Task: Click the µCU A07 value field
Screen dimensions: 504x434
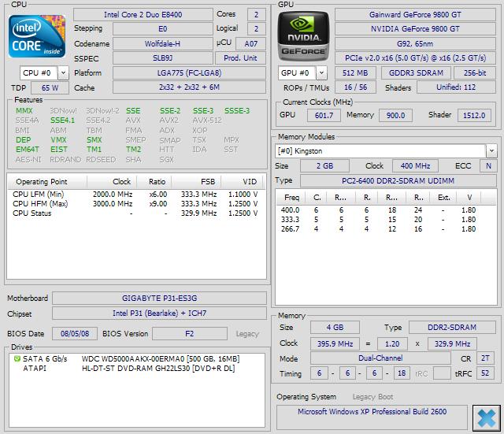Action: click(250, 44)
